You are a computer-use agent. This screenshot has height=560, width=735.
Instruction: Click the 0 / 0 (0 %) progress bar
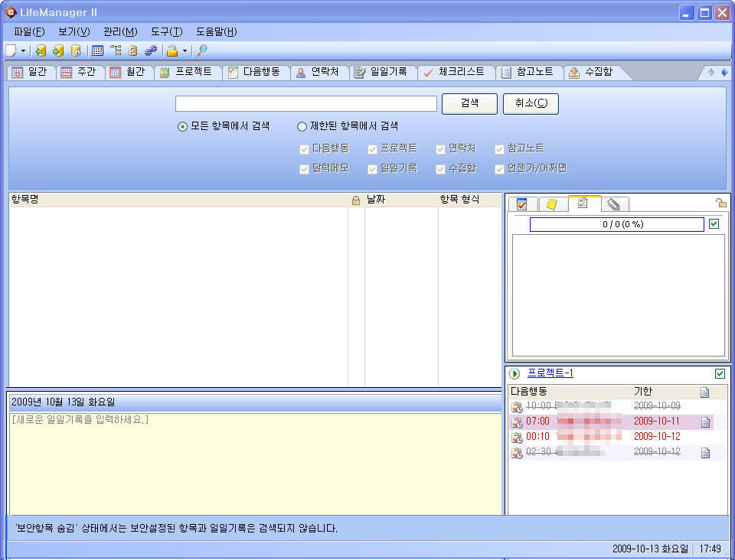pyautogui.click(x=617, y=224)
